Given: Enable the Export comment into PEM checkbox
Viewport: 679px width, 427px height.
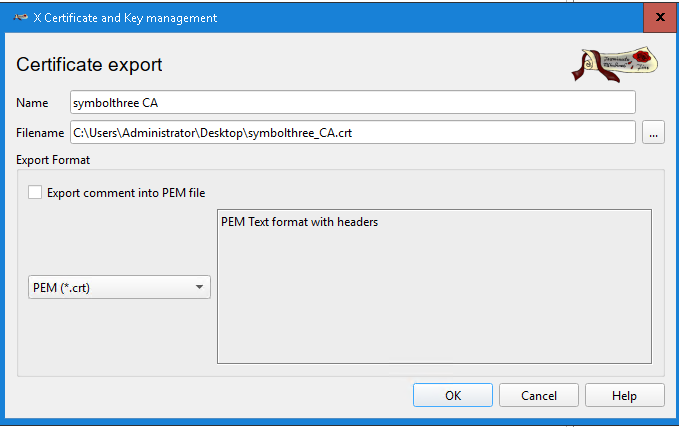Looking at the screenshot, I should [36, 193].
